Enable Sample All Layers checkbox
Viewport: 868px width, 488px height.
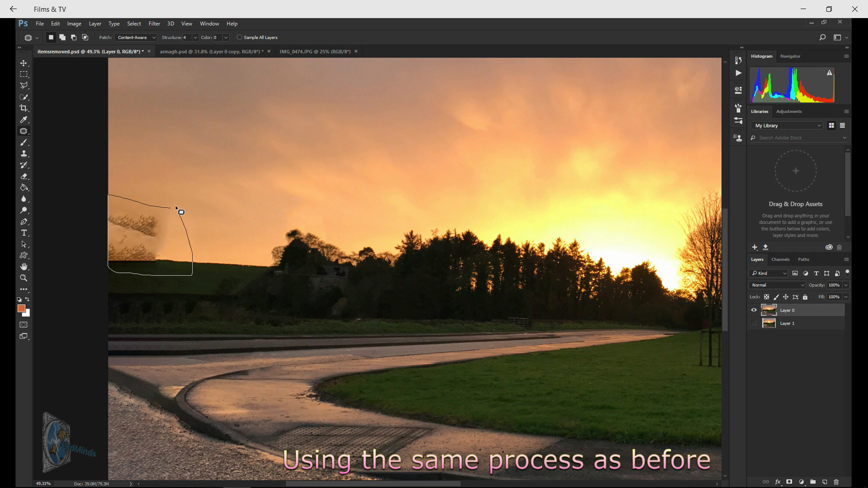click(239, 38)
